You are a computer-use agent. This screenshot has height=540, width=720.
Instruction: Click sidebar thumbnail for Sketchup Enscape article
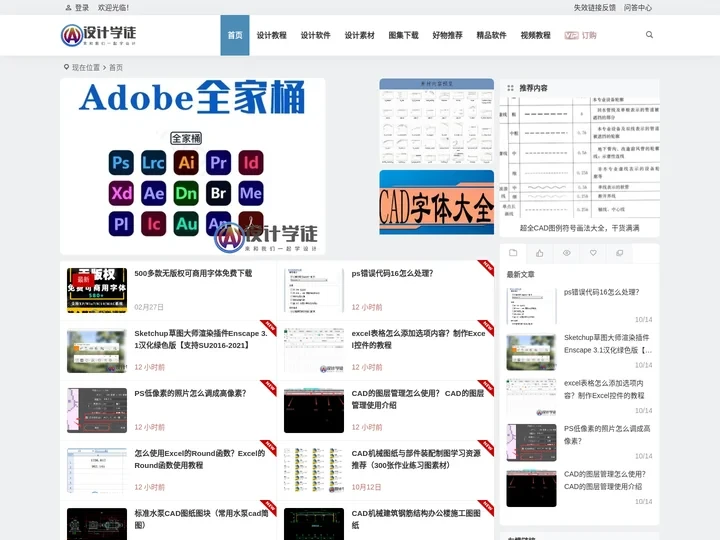coord(531,352)
